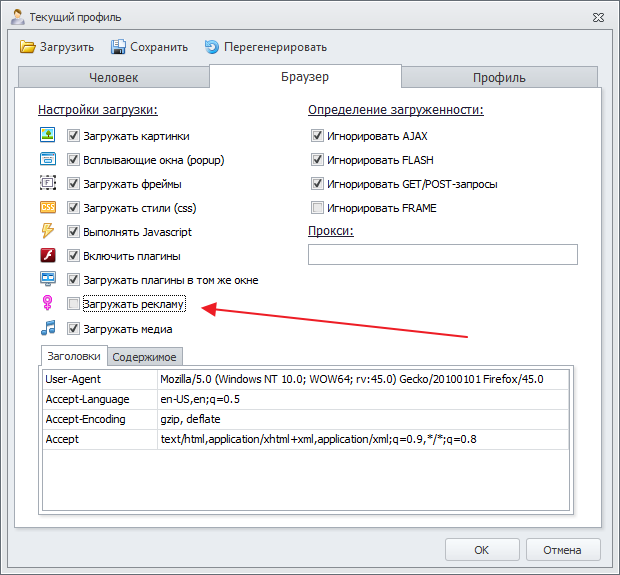Click the pink ad icon
Image resolution: width=620 pixels, height=575 pixels.
[47, 303]
